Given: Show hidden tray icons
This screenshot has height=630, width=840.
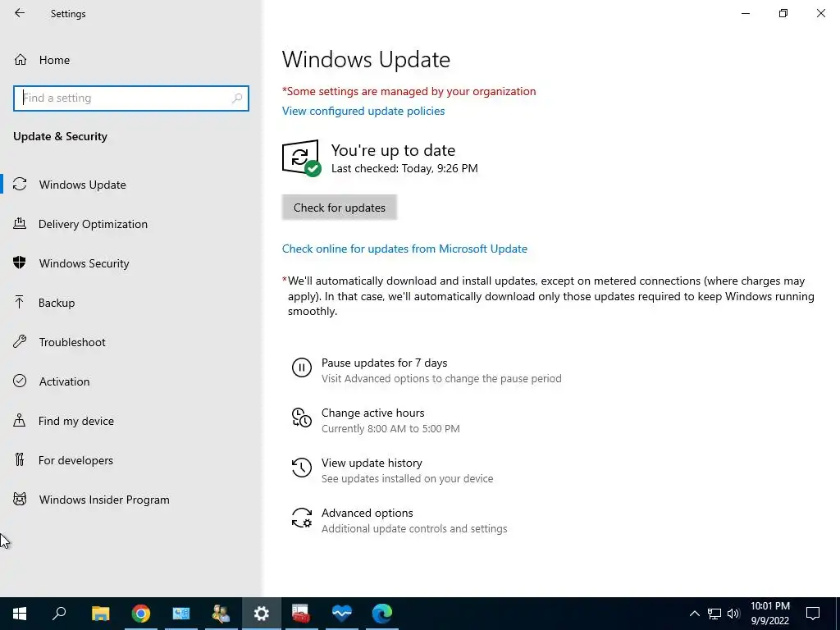Looking at the screenshot, I should [694, 614].
